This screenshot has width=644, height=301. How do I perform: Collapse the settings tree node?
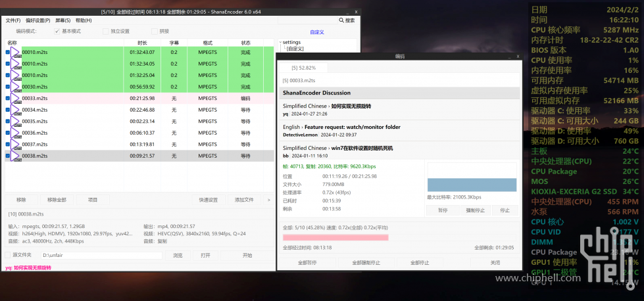280,42
